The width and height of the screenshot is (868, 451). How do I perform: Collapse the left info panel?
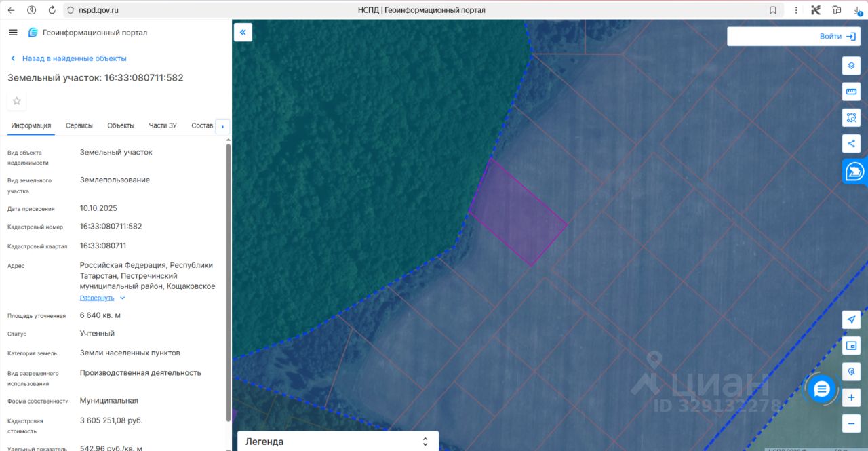coord(243,33)
